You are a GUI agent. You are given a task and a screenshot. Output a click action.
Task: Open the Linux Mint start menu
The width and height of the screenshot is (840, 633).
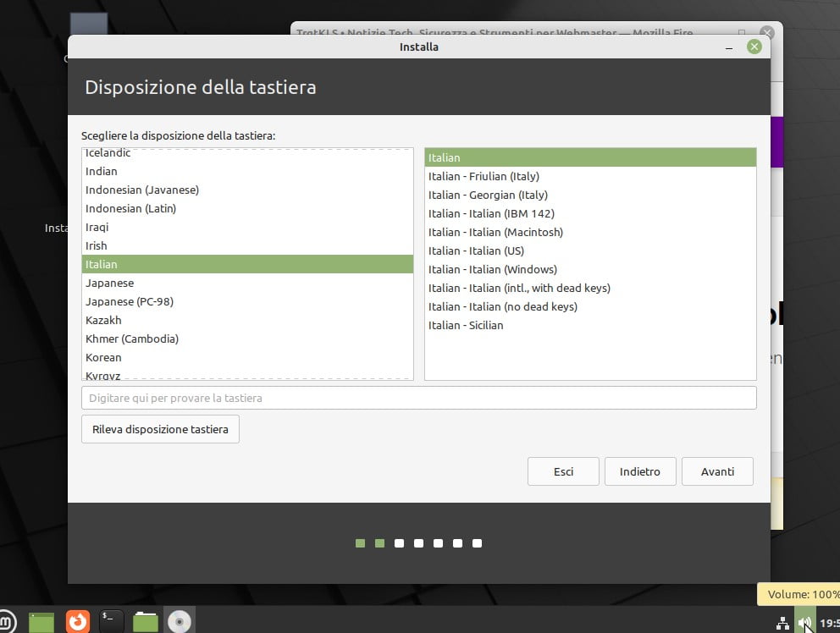tap(6, 622)
